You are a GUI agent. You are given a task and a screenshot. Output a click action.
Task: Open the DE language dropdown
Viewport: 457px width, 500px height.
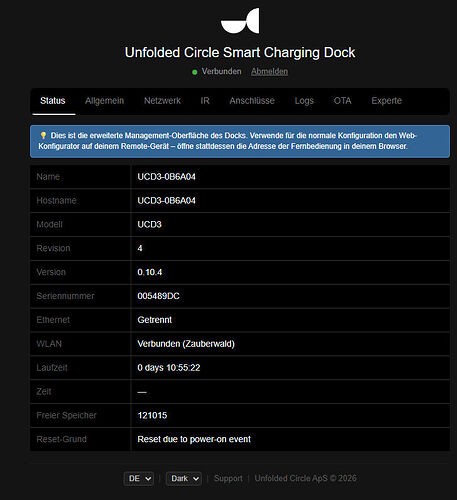click(x=139, y=479)
